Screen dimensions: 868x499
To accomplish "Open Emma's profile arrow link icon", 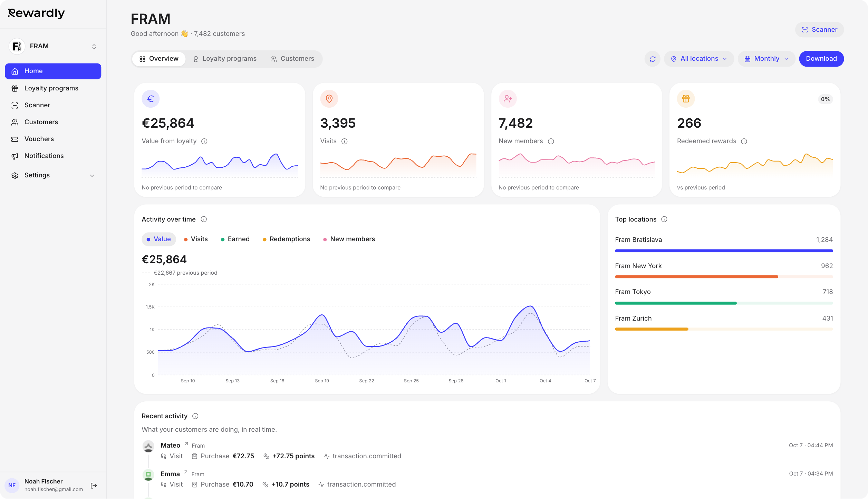I will 186,472.
